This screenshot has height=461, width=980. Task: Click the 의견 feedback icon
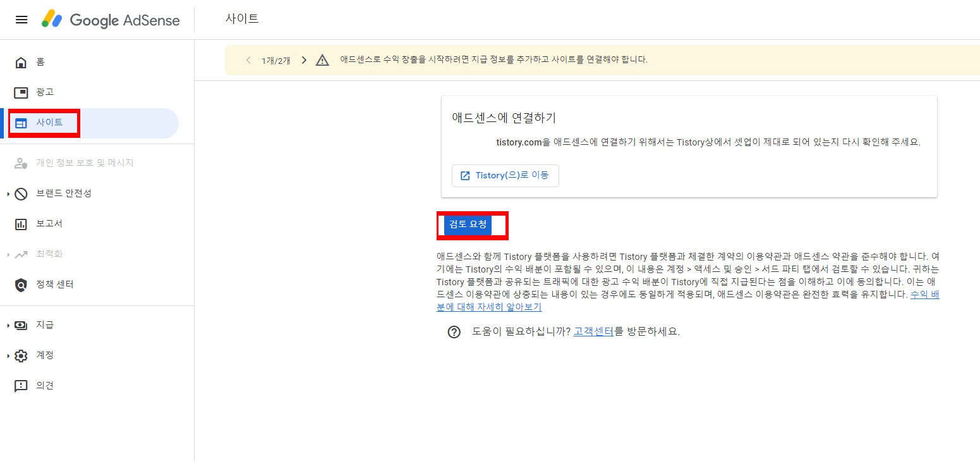[21, 386]
